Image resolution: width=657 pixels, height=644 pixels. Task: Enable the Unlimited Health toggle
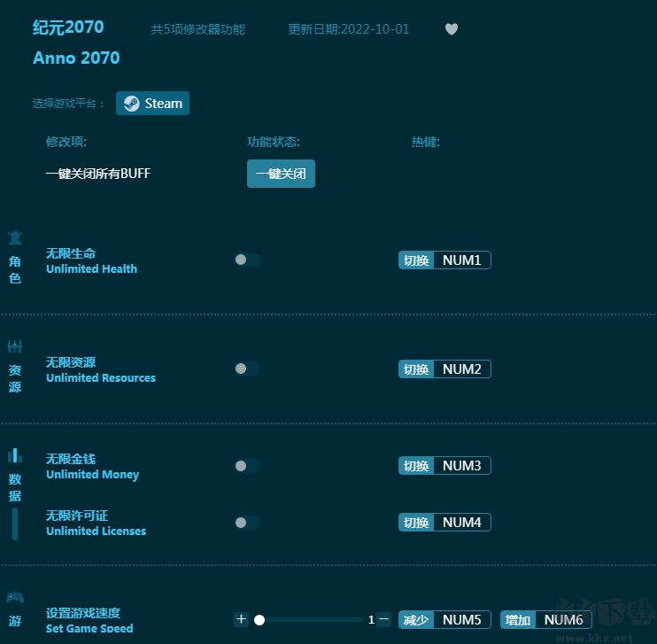click(246, 260)
